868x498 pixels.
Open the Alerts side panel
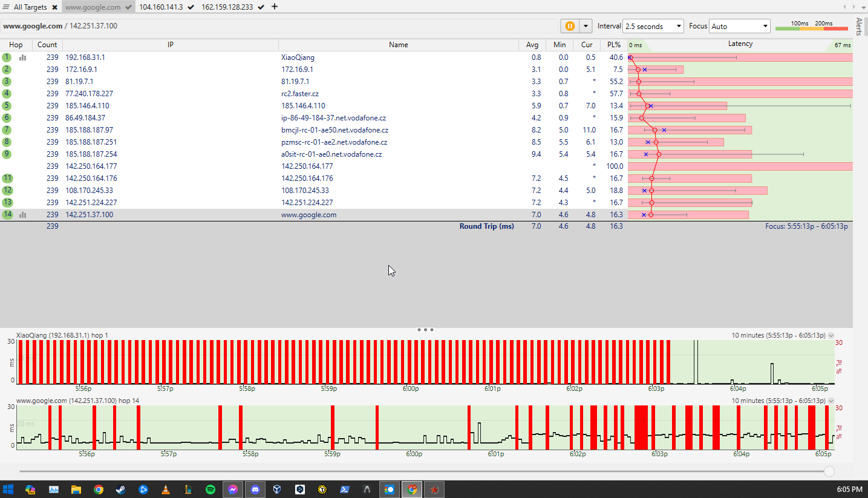pos(860,27)
